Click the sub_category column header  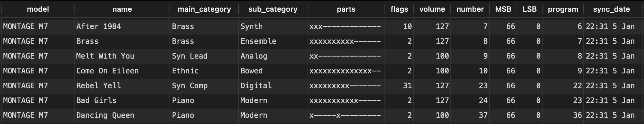pyautogui.click(x=273, y=9)
